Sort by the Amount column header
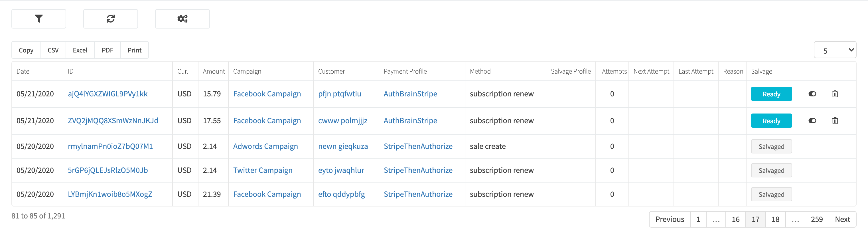 [214, 72]
